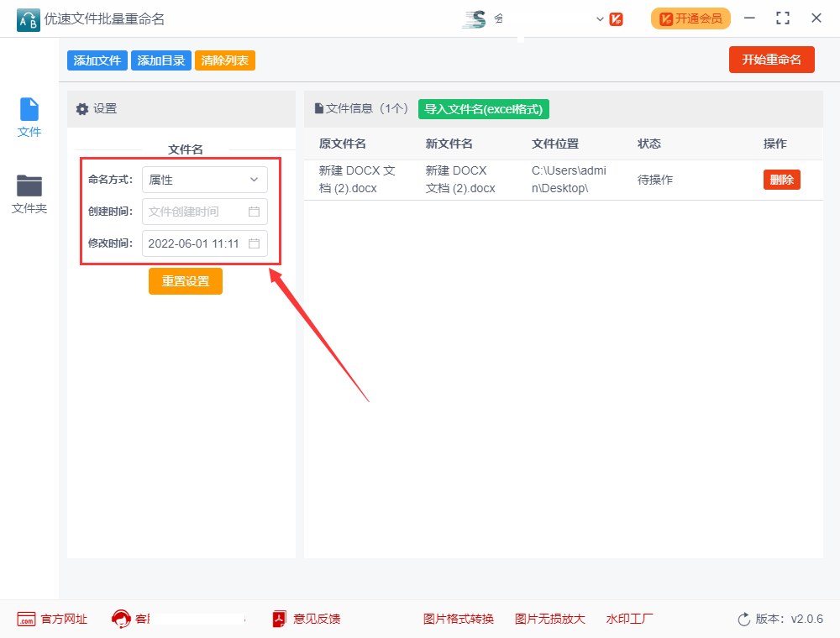Click the 设置 gear icon in settings panel
This screenshot has height=638, width=840.
pos(81,109)
